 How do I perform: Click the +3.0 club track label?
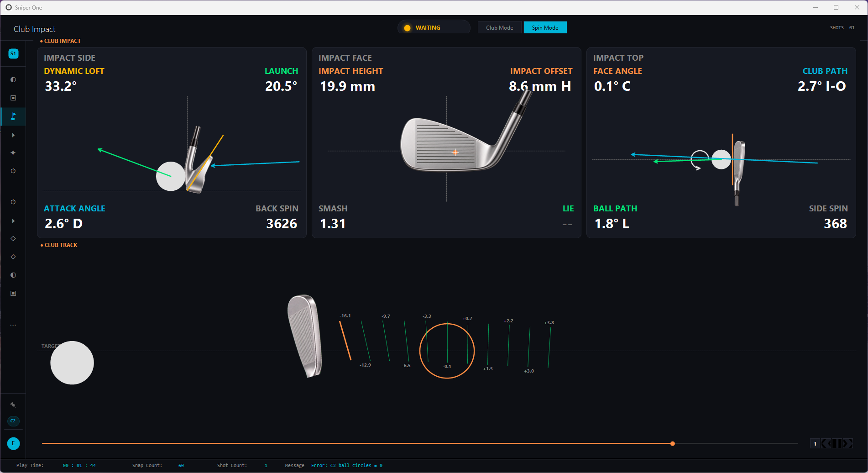(x=529, y=371)
